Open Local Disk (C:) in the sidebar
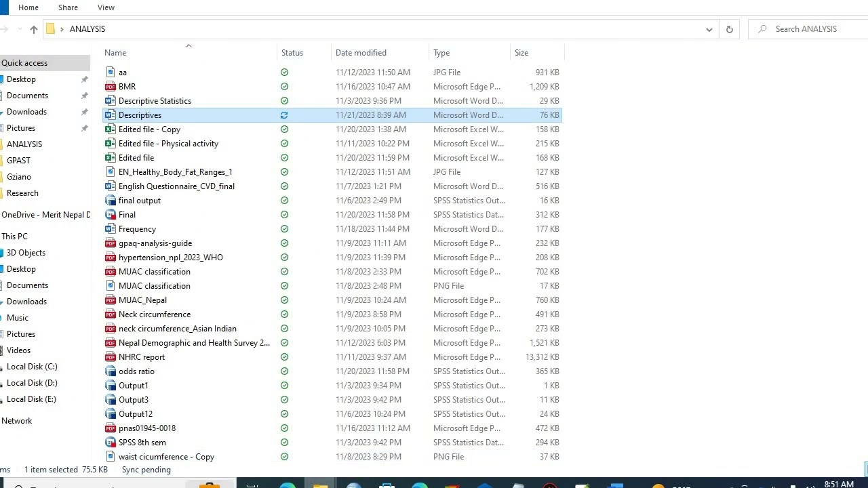Image resolution: width=868 pixels, height=488 pixels. 32,367
